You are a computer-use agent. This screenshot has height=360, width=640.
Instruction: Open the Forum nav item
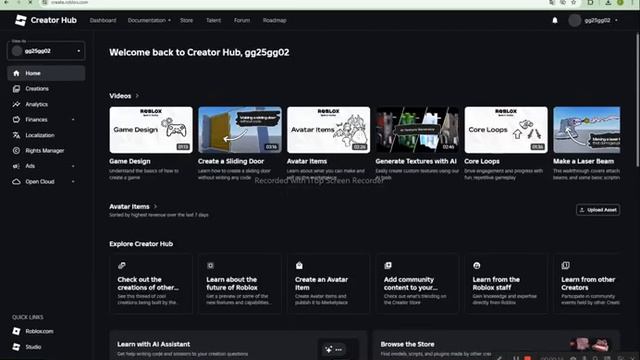coord(242,20)
